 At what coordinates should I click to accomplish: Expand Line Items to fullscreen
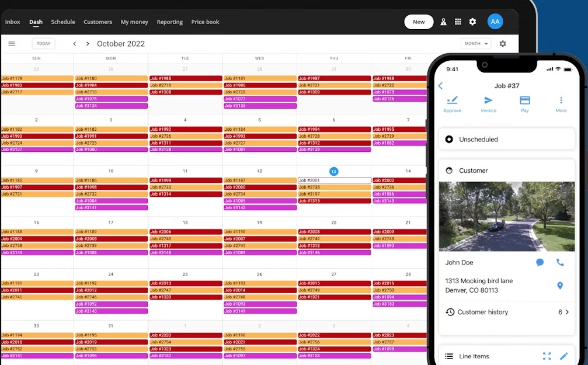coord(547,356)
